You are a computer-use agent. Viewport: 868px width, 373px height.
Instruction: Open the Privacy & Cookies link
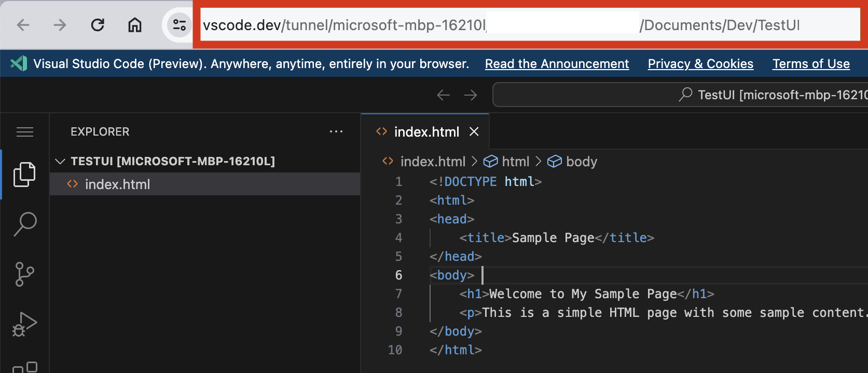click(700, 64)
